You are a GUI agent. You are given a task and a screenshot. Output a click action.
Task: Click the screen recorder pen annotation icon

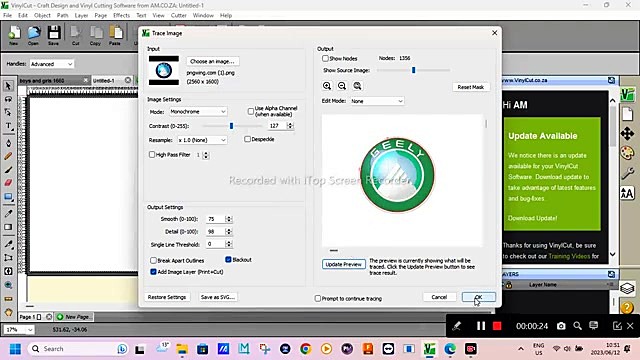coord(457,326)
